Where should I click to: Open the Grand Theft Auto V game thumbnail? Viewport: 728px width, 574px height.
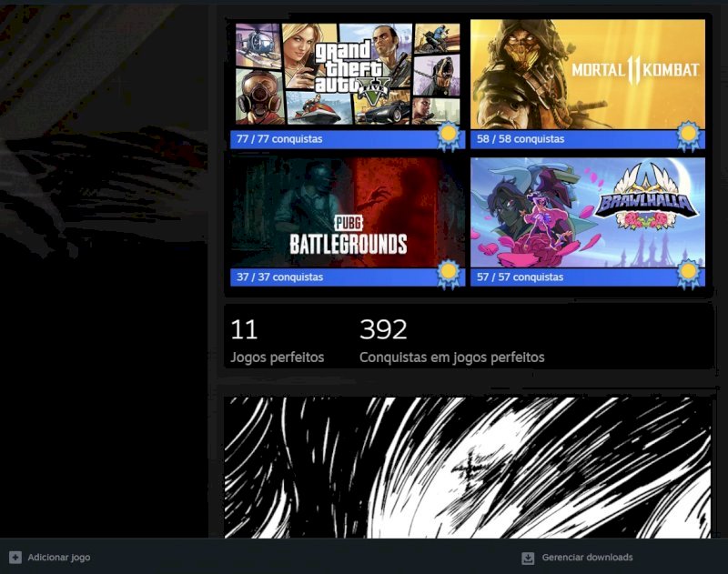[x=347, y=73]
